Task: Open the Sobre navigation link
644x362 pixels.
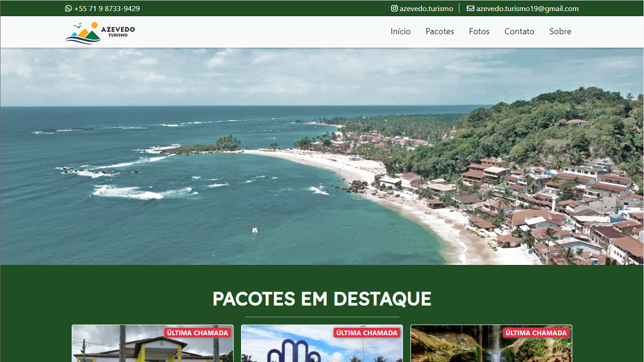Action: tap(560, 31)
